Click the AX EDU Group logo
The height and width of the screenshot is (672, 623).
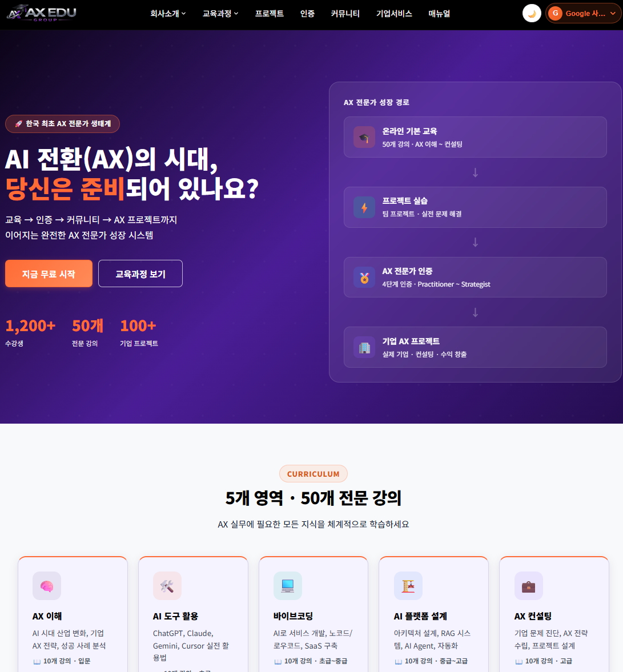click(x=42, y=13)
